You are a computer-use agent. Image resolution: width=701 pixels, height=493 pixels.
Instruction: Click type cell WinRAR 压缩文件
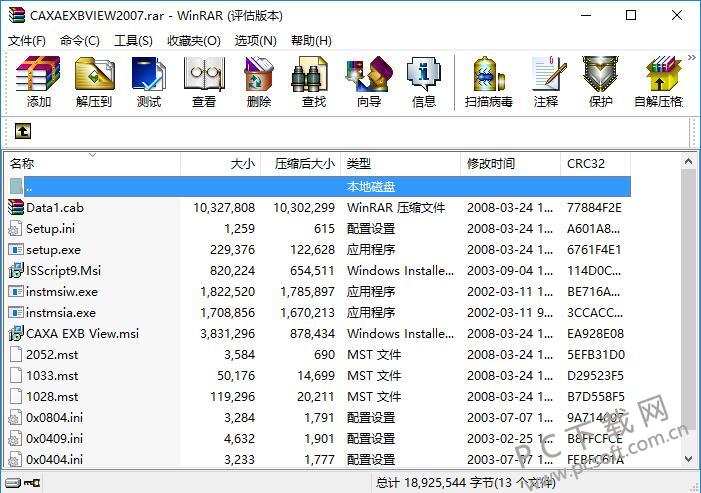coord(396,207)
